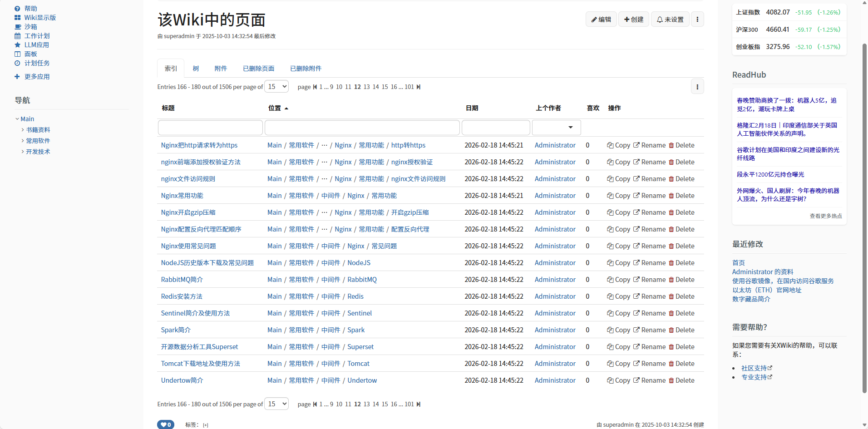Switch to the 已删除页面 tab
The image size is (868, 429).
coord(258,68)
